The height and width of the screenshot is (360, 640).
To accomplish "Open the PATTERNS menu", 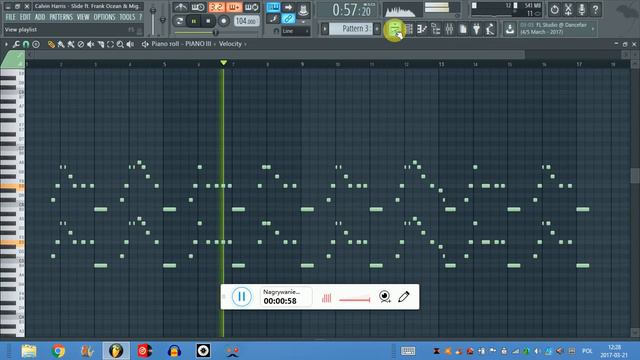I will tap(61, 17).
